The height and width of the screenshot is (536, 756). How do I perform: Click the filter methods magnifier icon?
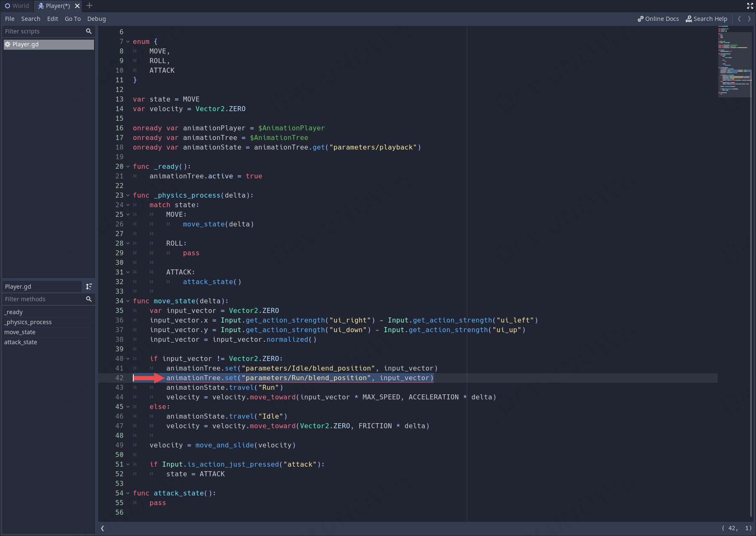pos(89,299)
